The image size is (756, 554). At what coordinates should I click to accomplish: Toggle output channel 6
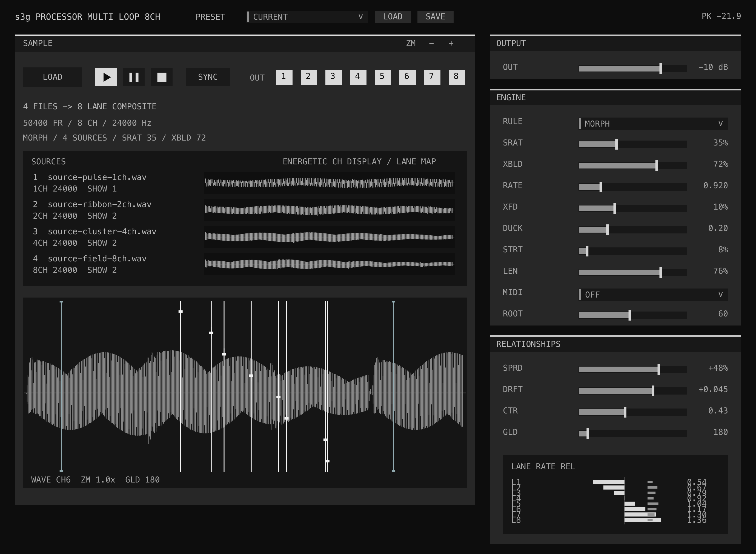point(407,77)
